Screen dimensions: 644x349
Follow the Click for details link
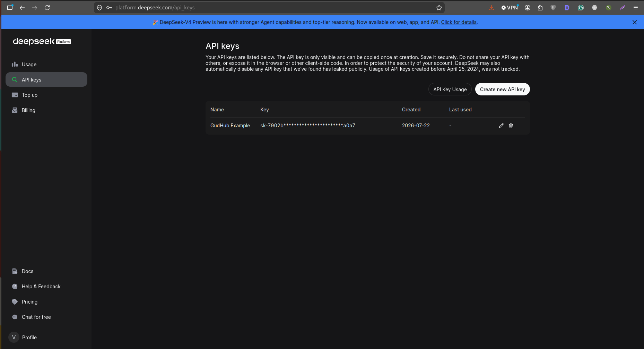pyautogui.click(x=459, y=22)
